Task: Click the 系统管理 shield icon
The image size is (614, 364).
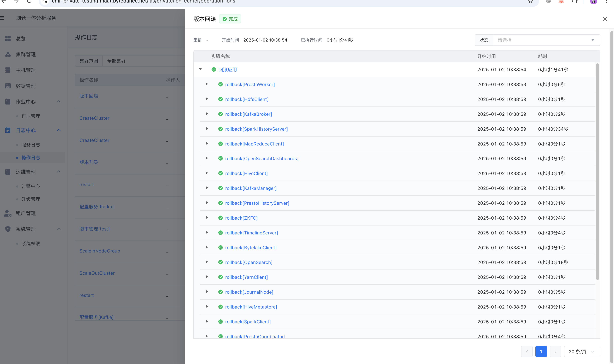Action: [8, 229]
